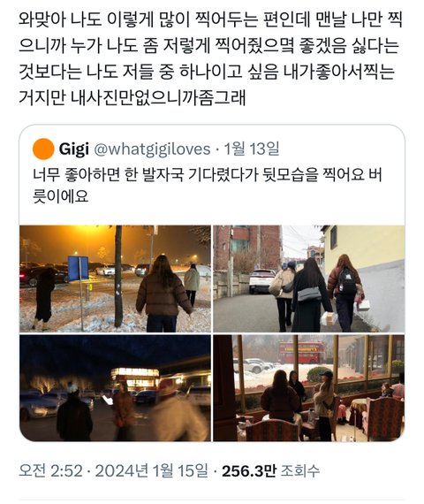424x504 pixels.
Task: Click the quoted tweet date 1월 13일
Action: tap(252, 149)
